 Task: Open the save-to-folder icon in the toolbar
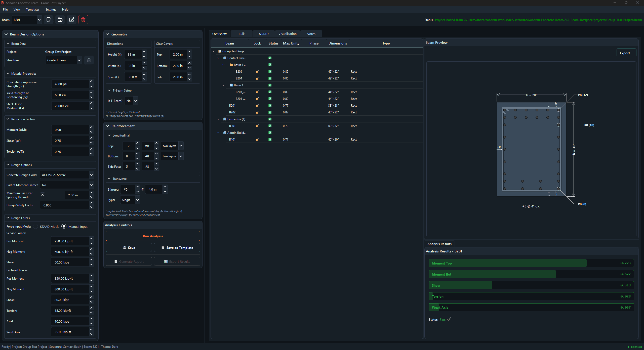tap(60, 20)
